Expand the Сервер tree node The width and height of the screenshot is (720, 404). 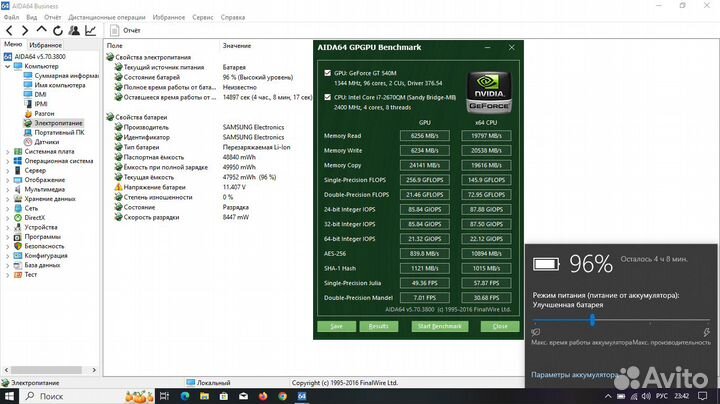[7, 170]
